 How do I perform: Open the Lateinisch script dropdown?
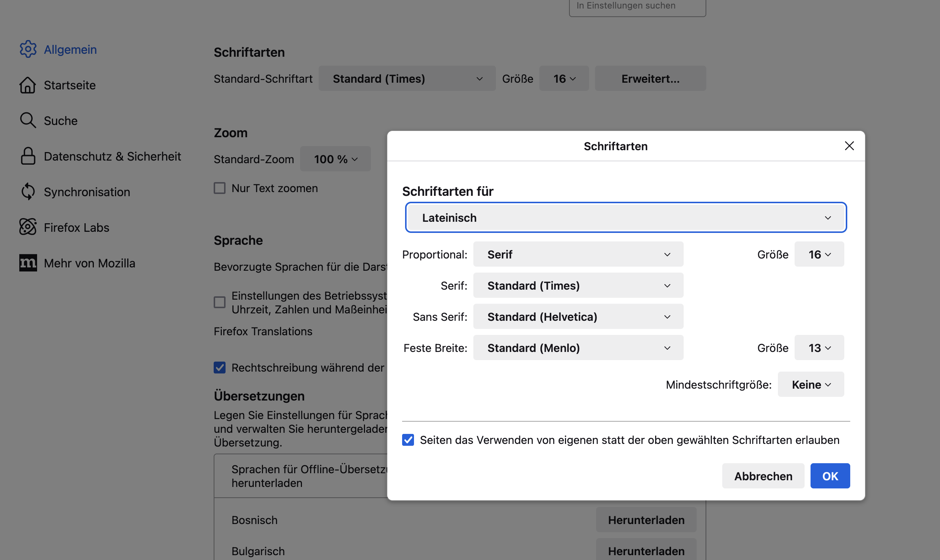[626, 218]
